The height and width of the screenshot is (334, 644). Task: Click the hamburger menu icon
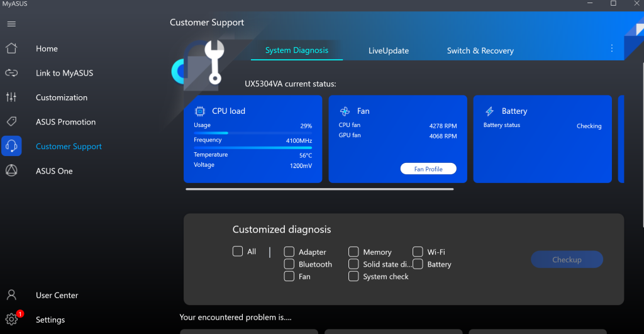pyautogui.click(x=11, y=24)
